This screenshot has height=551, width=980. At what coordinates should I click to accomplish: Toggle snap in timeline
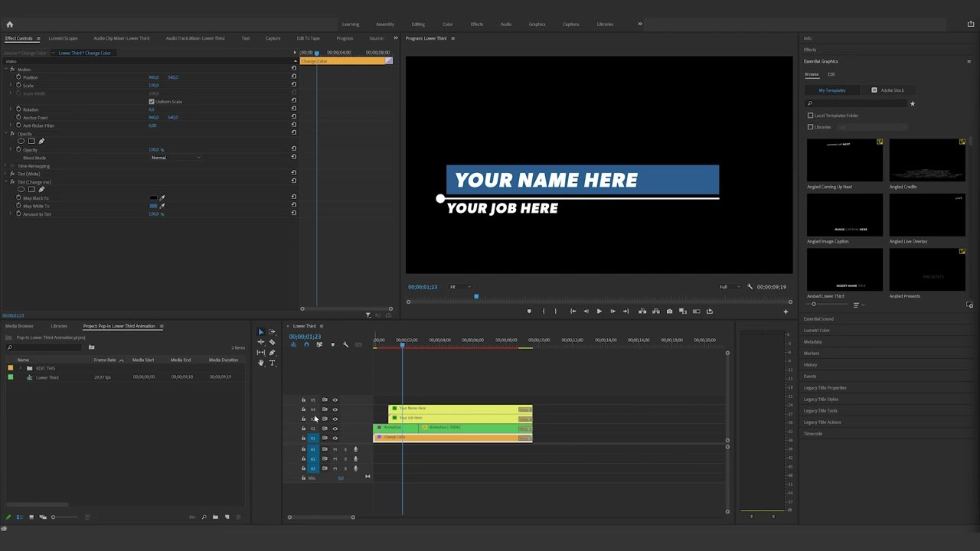[306, 345]
